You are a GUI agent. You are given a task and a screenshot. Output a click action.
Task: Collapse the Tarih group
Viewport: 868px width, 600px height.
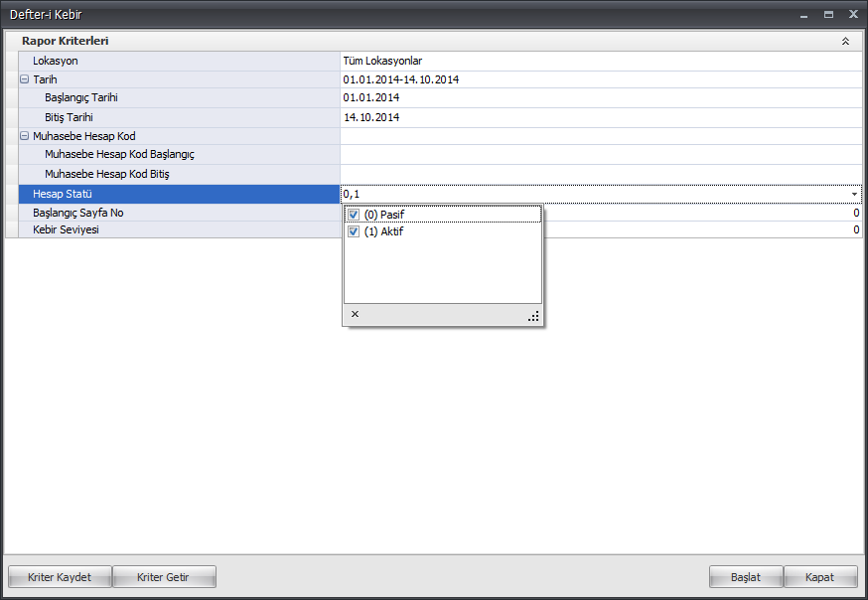coord(24,79)
